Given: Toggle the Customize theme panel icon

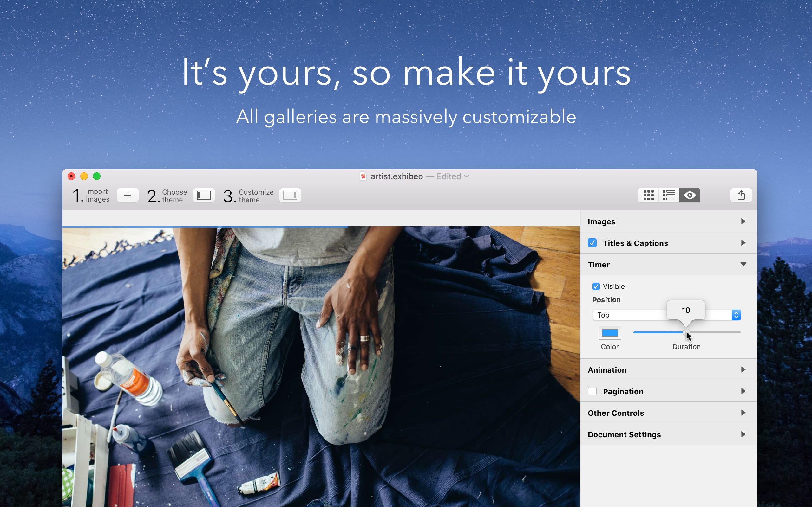Looking at the screenshot, I should point(290,195).
